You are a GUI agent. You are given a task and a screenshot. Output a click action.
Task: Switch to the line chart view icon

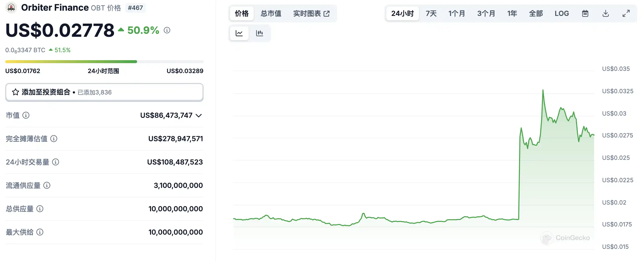pos(239,33)
